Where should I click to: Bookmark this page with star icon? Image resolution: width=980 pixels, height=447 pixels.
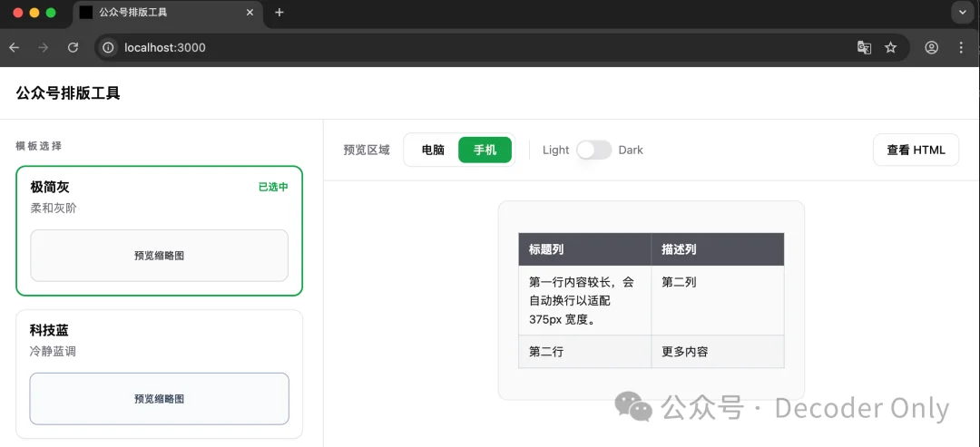(891, 47)
